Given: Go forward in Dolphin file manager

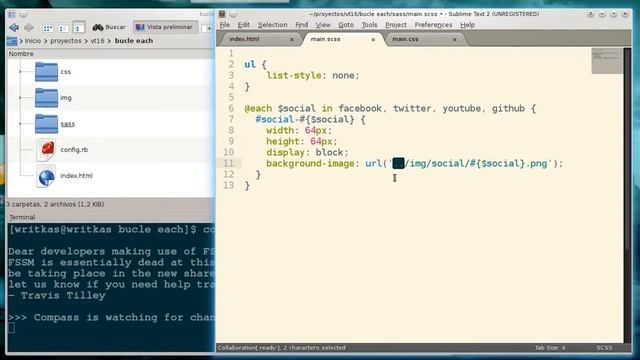Looking at the screenshot, I should pyautogui.click(x=29, y=27).
